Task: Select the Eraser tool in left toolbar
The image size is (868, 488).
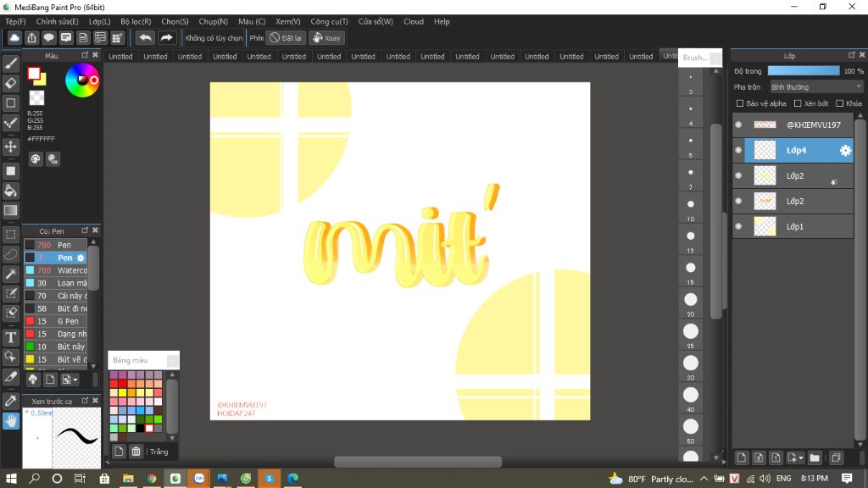Action: coord(11,82)
